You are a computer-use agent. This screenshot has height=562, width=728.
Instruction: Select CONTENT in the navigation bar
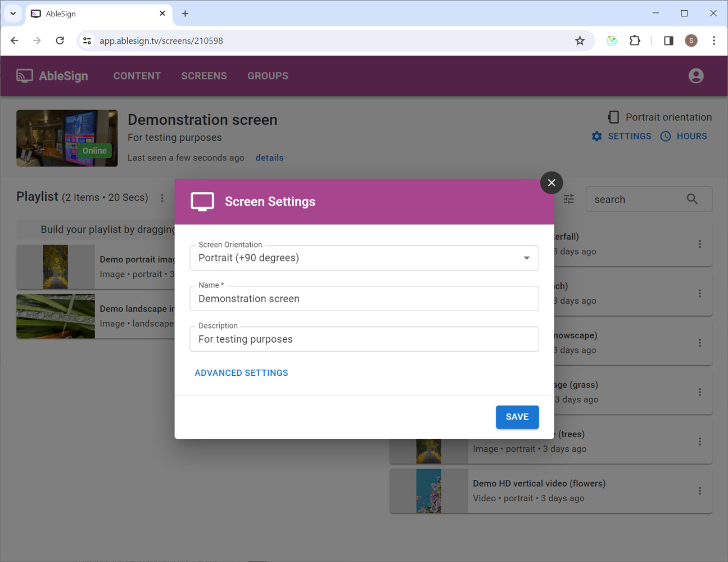(x=137, y=75)
